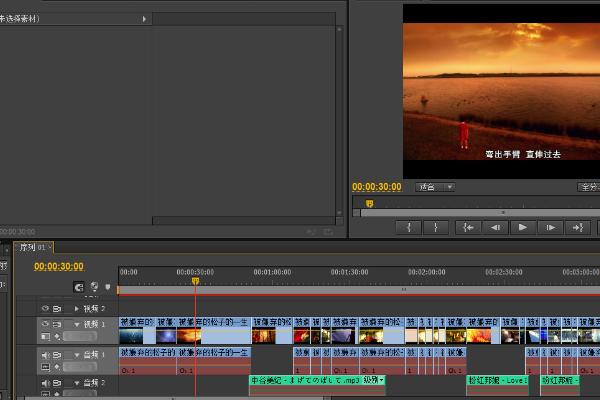Hide the 视频 1 track with its eye icon
The height and width of the screenshot is (400, 600).
pos(45,324)
